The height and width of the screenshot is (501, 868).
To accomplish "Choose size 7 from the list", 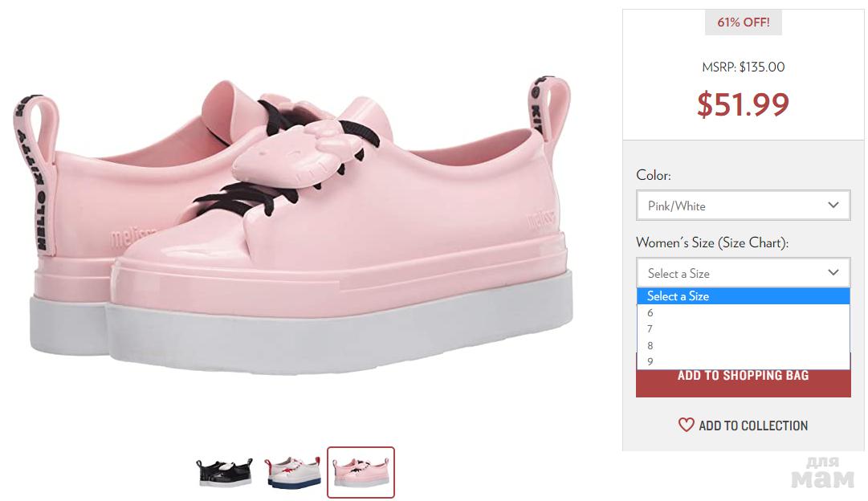I will pos(650,329).
